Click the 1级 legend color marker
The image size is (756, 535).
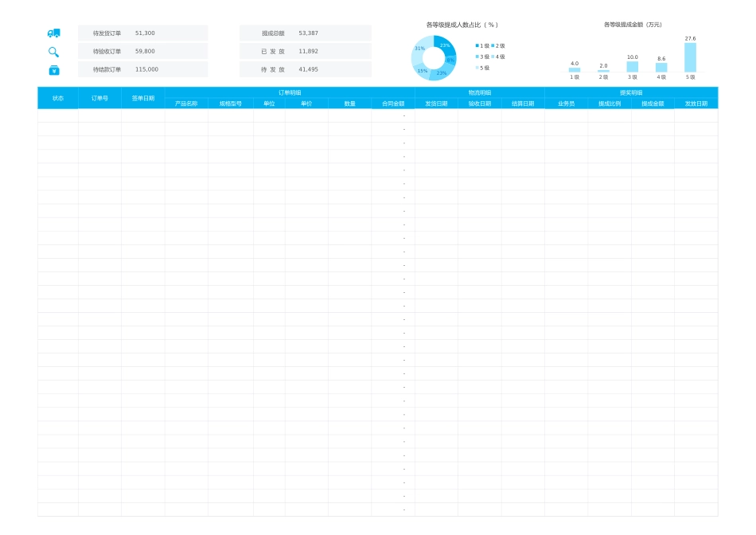tap(477, 46)
